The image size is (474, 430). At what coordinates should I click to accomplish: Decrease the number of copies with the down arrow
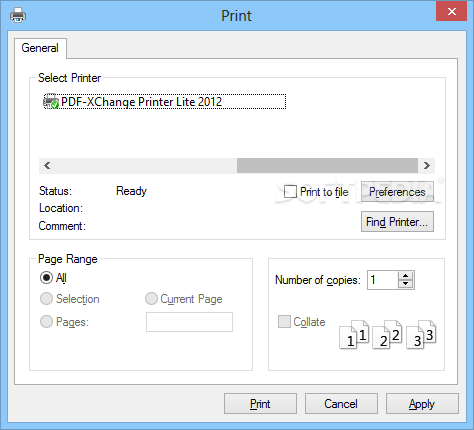point(405,284)
